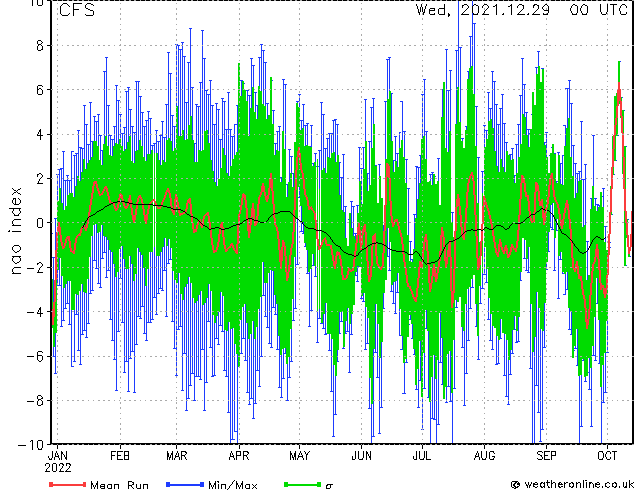This screenshot has height=490, width=634.
Task: Click the FEB month label
Action: [x=120, y=456]
